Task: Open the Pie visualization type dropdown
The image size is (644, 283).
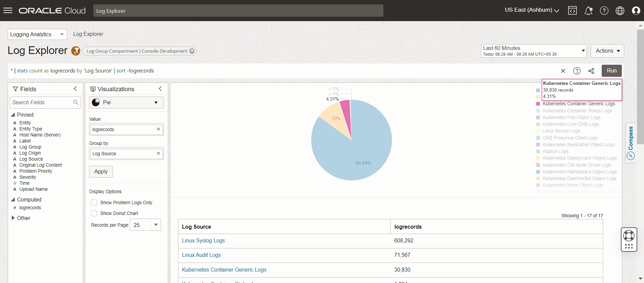Action: point(126,102)
